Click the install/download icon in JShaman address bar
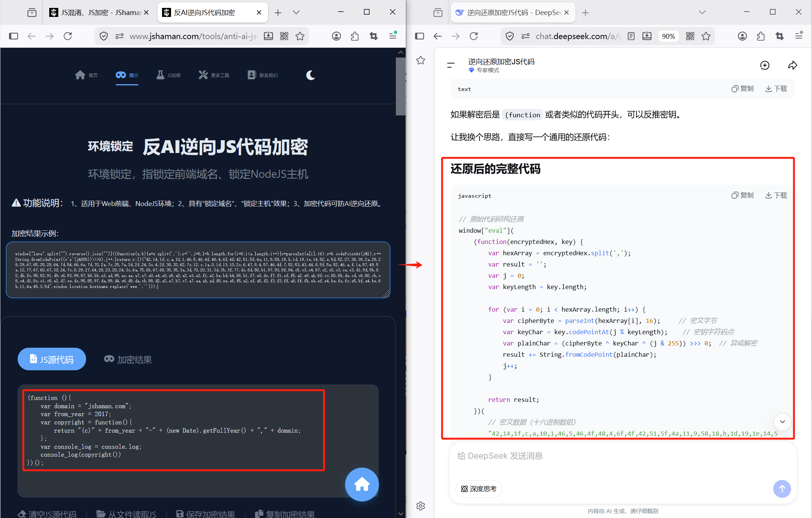The height and width of the screenshot is (518, 812). pos(268,36)
